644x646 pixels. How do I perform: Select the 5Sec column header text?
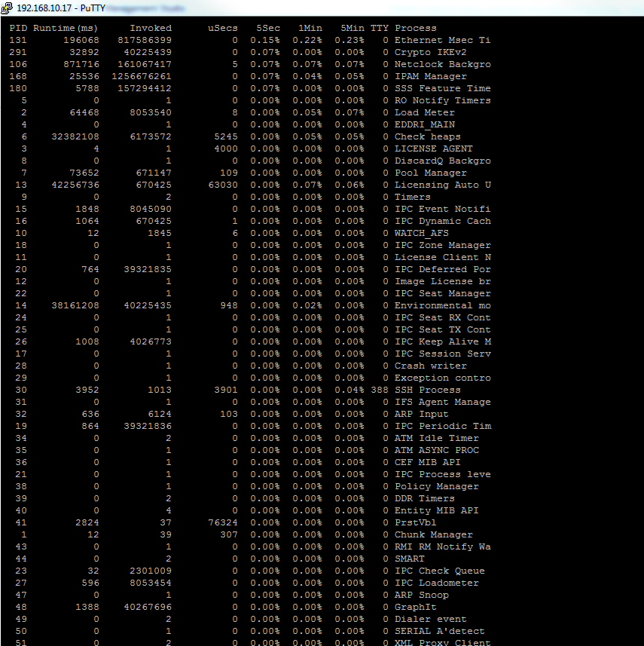tap(267, 27)
